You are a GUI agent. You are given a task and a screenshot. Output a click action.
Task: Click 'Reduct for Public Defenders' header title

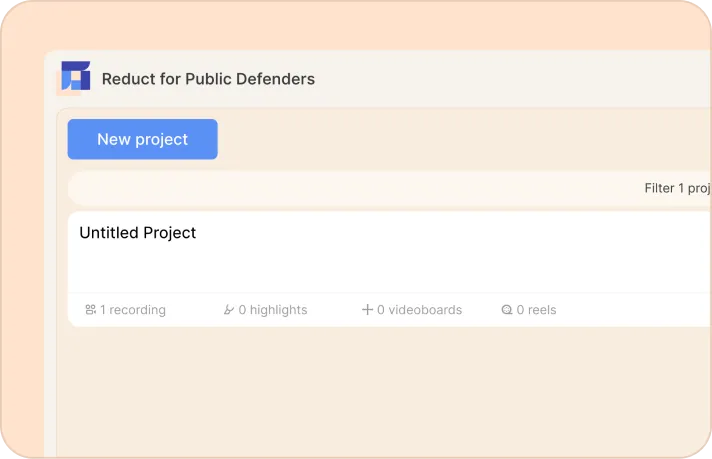tap(208, 79)
